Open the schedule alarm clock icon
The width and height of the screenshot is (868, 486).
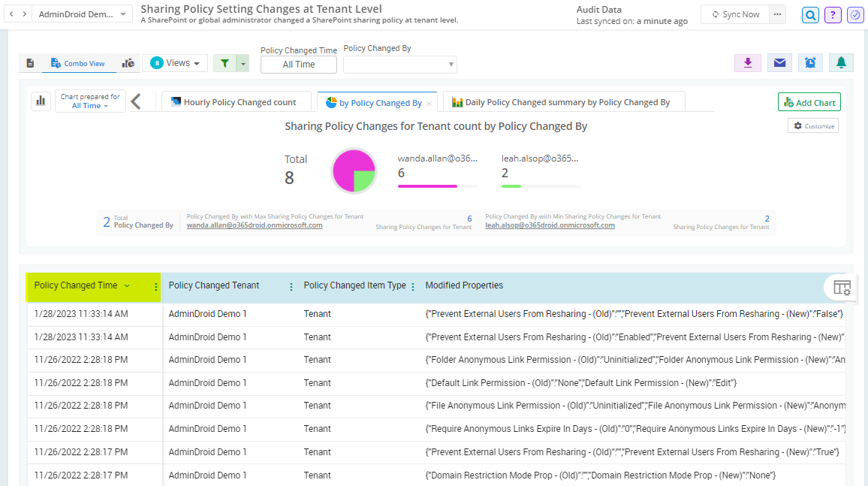810,63
